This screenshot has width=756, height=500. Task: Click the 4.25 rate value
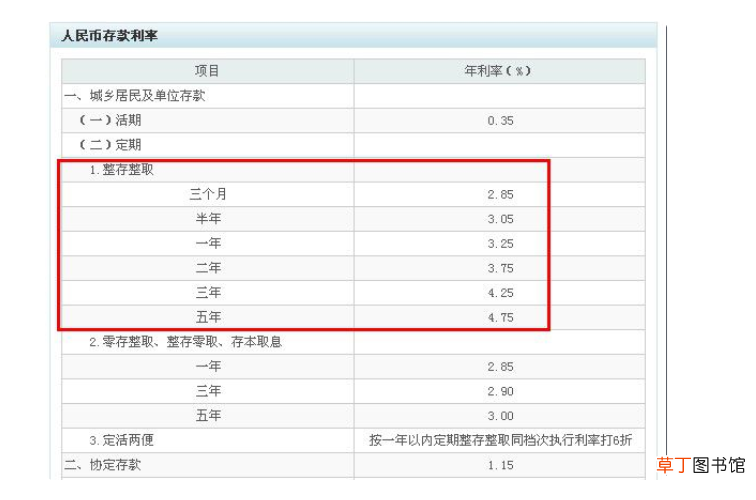pyautogui.click(x=500, y=293)
